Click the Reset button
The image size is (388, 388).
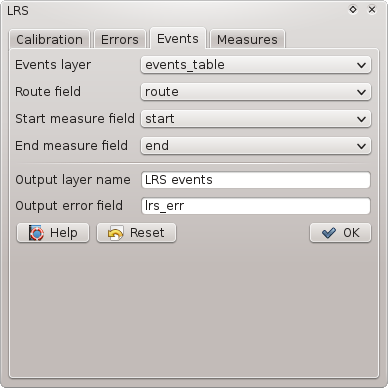[x=136, y=233]
